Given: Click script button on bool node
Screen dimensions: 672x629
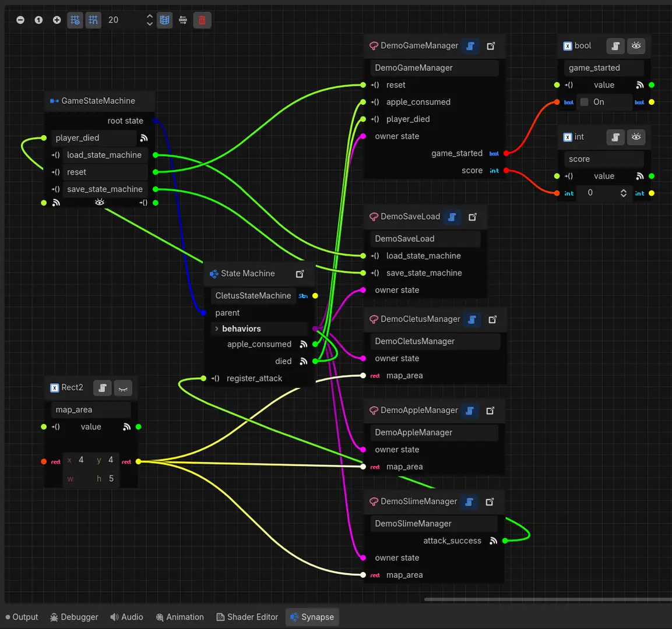Looking at the screenshot, I should click(615, 46).
